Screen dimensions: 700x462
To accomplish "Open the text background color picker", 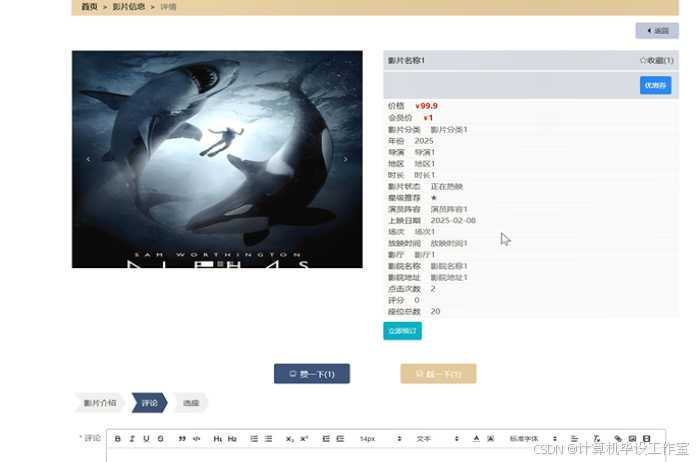I will click(491, 439).
